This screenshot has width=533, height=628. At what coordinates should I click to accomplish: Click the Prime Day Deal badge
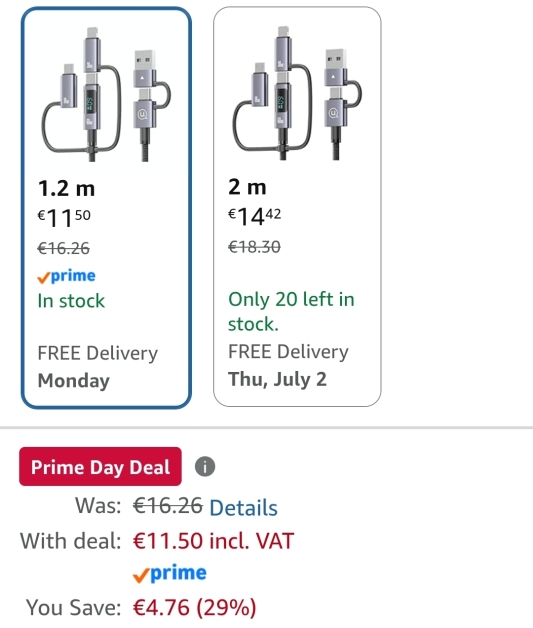100,467
